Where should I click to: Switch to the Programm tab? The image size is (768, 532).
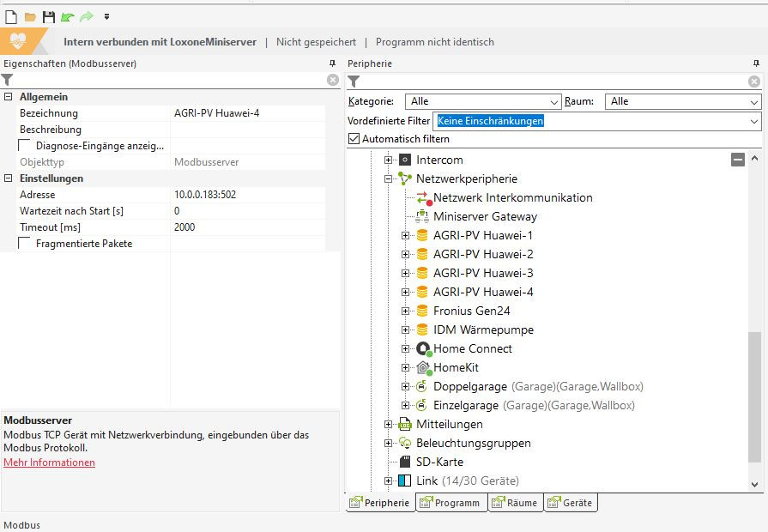451,503
